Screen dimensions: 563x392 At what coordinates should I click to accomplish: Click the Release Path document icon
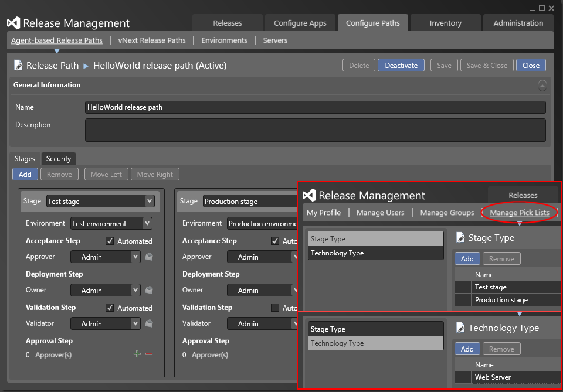18,65
